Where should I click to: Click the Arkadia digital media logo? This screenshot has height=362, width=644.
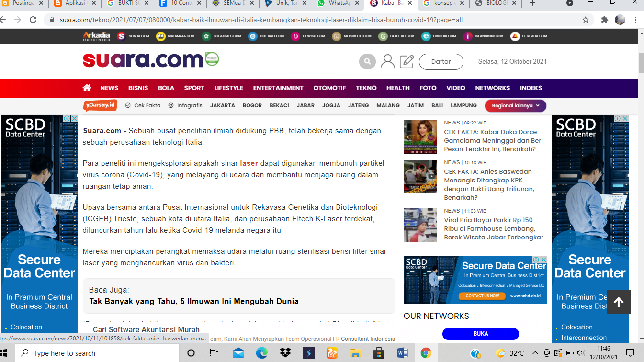point(96,36)
